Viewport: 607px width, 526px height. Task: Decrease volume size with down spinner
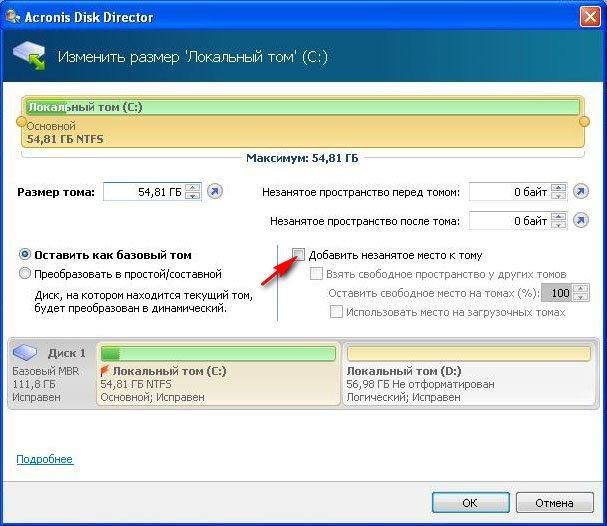(192, 196)
